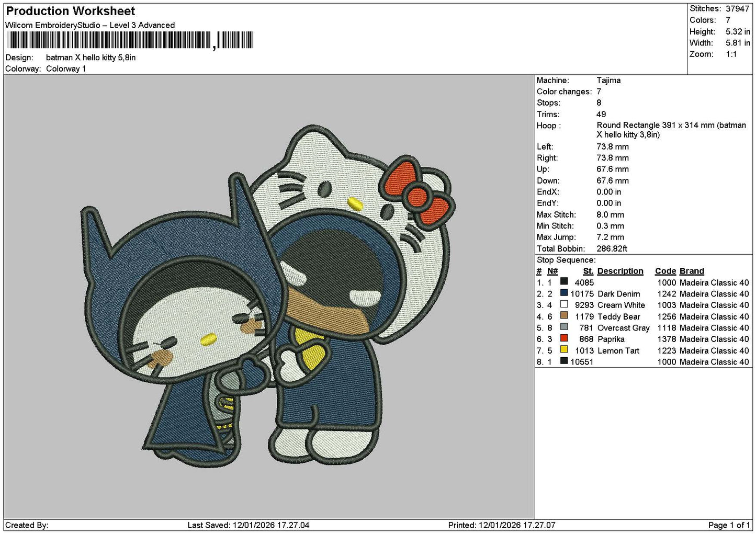Click the Max Jump value 7.2 mm

click(x=611, y=237)
